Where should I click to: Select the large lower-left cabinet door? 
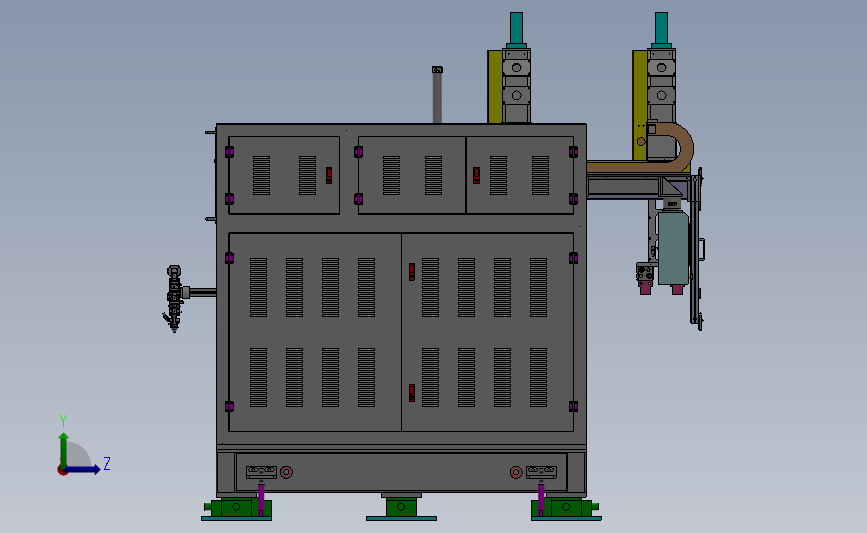(315, 332)
